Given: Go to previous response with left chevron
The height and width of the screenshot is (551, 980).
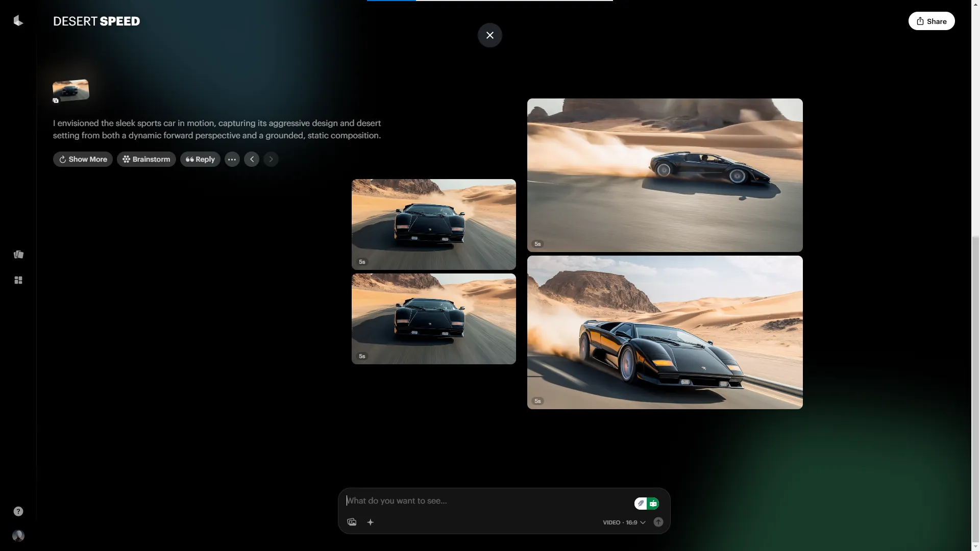Looking at the screenshot, I should tap(252, 159).
